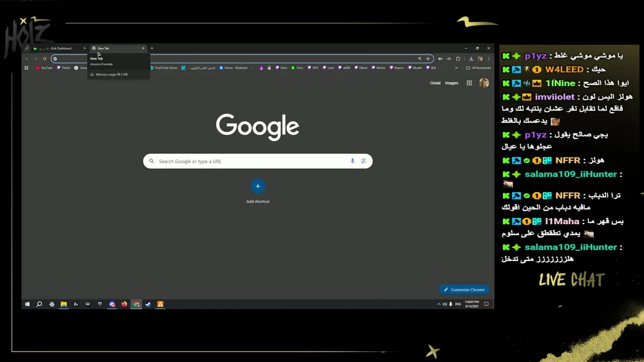
Task: Open Chrome three-dot menu
Action: click(489, 59)
